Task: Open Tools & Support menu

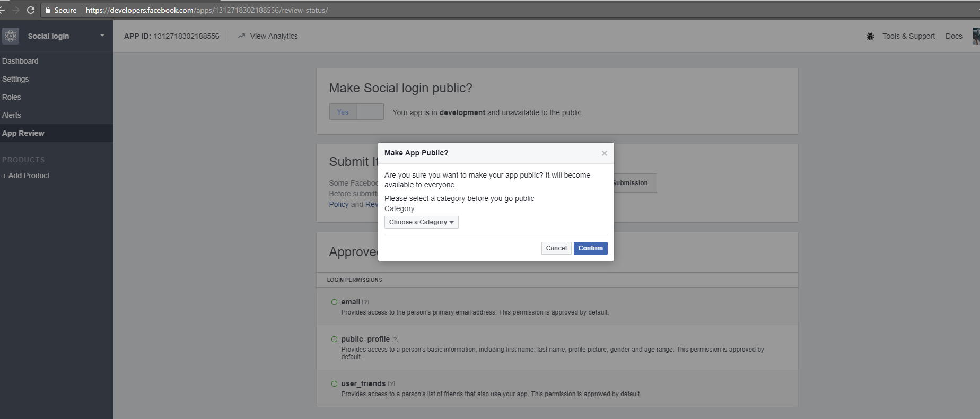Action: 908,36
